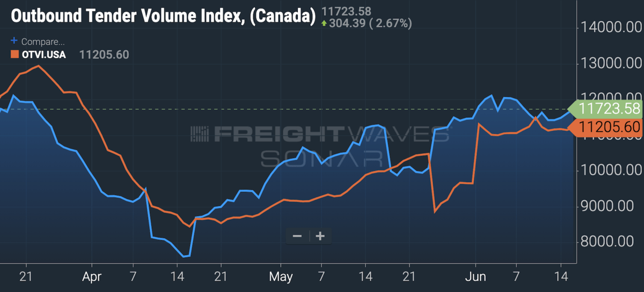Image resolution: width=644 pixels, height=292 pixels.
Task: Select the orange OTVI.USA color swatch
Action: point(14,54)
